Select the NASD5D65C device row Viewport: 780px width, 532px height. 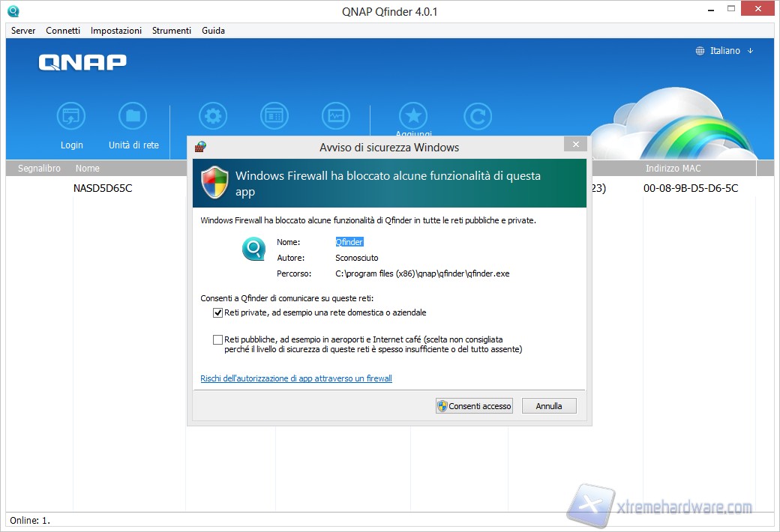pyautogui.click(x=103, y=188)
